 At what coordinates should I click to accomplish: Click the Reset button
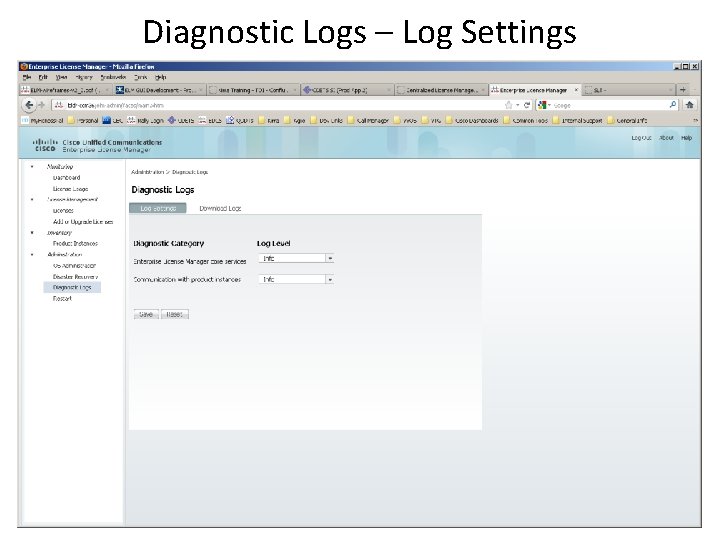tap(174, 314)
